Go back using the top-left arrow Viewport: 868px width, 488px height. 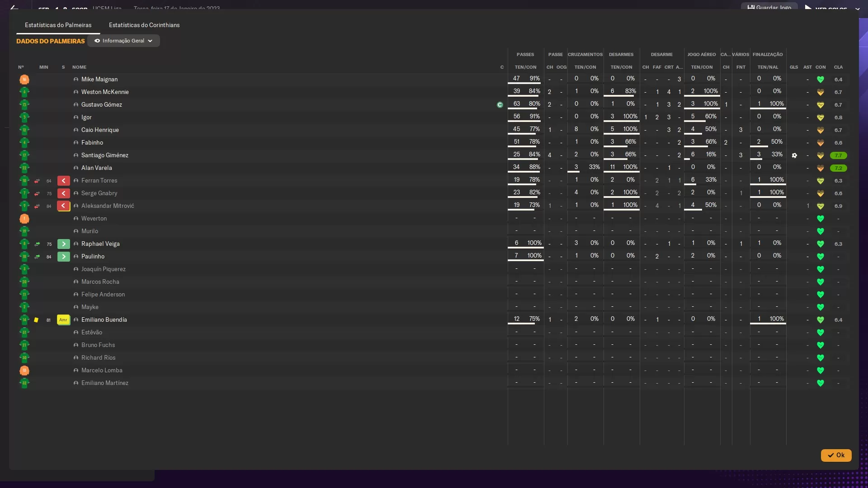click(14, 8)
